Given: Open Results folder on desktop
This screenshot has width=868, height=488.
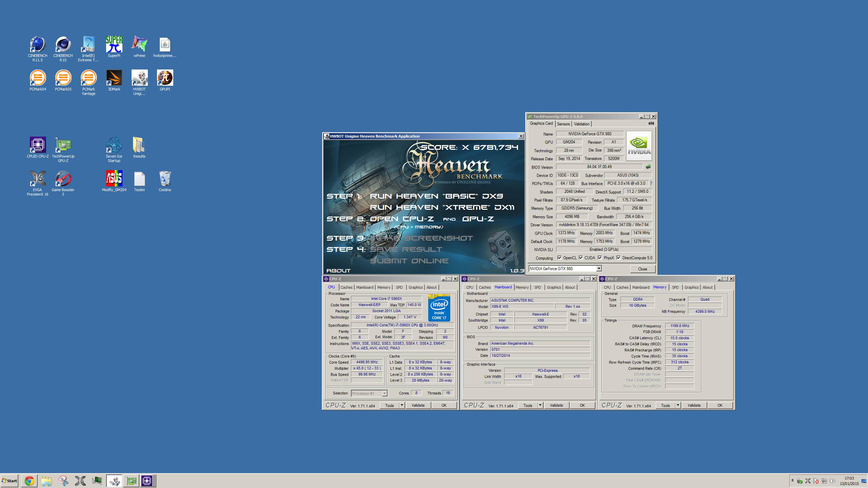Looking at the screenshot, I should tap(139, 147).
